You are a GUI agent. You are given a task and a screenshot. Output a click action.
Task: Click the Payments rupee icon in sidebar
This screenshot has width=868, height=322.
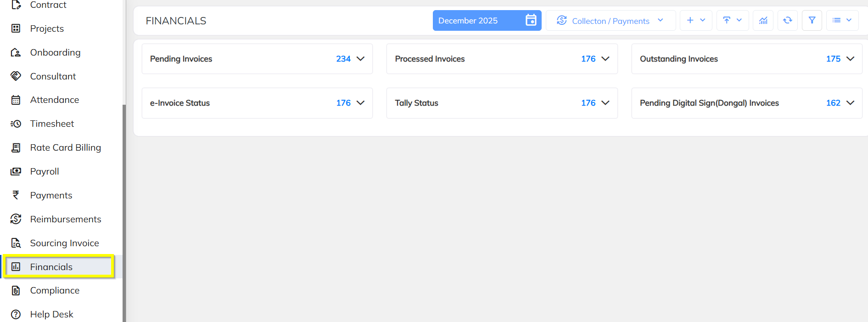(16, 195)
